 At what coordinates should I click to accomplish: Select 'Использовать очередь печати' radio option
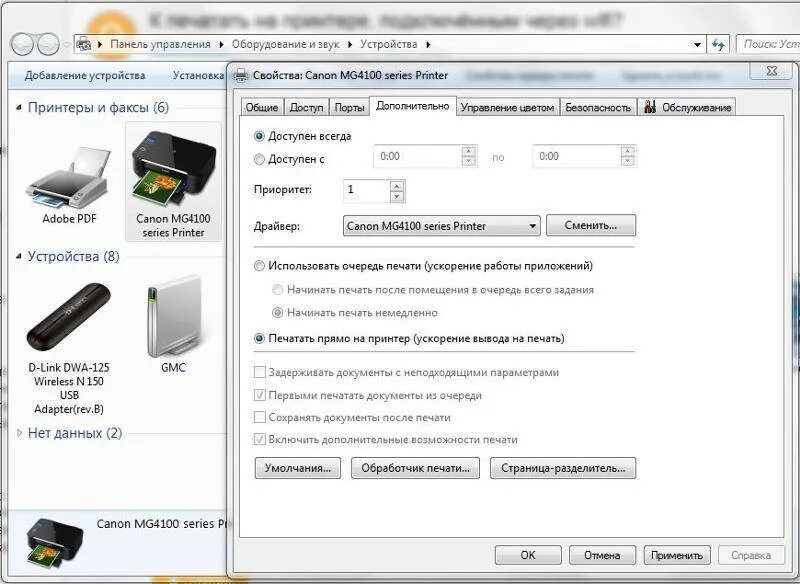(259, 266)
